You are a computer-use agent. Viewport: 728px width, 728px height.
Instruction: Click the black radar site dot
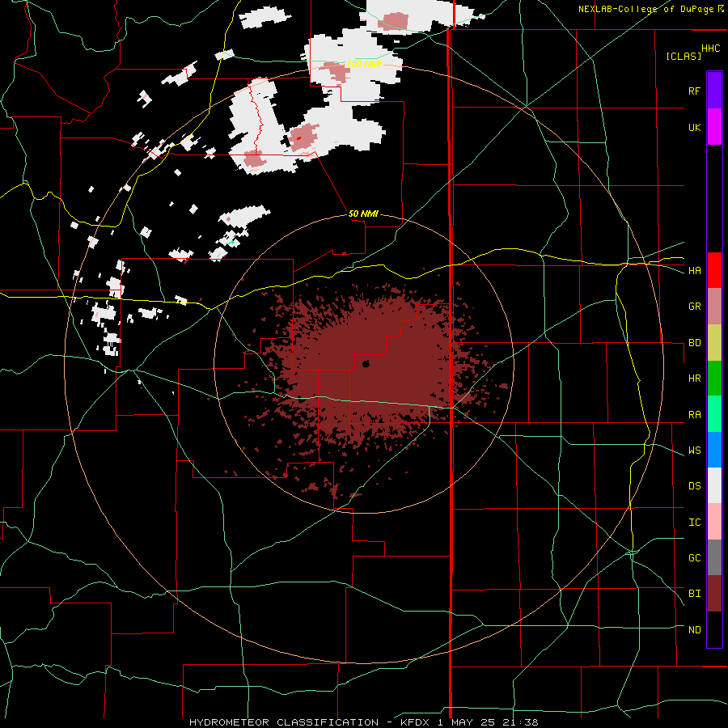366,364
